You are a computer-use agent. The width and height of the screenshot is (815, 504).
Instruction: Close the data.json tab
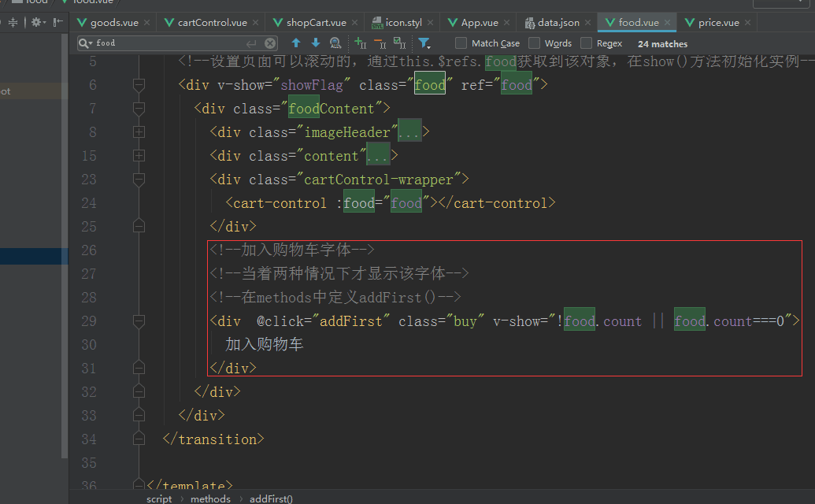click(x=587, y=22)
